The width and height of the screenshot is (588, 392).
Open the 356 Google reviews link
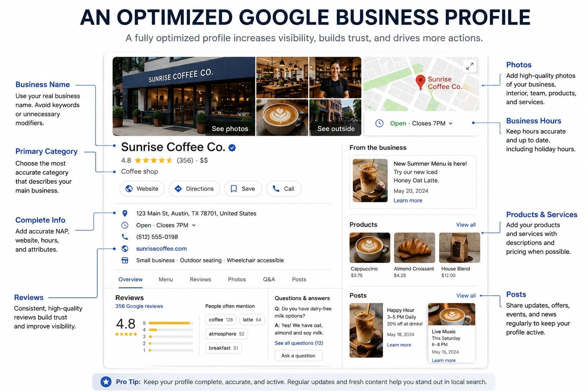tap(139, 306)
